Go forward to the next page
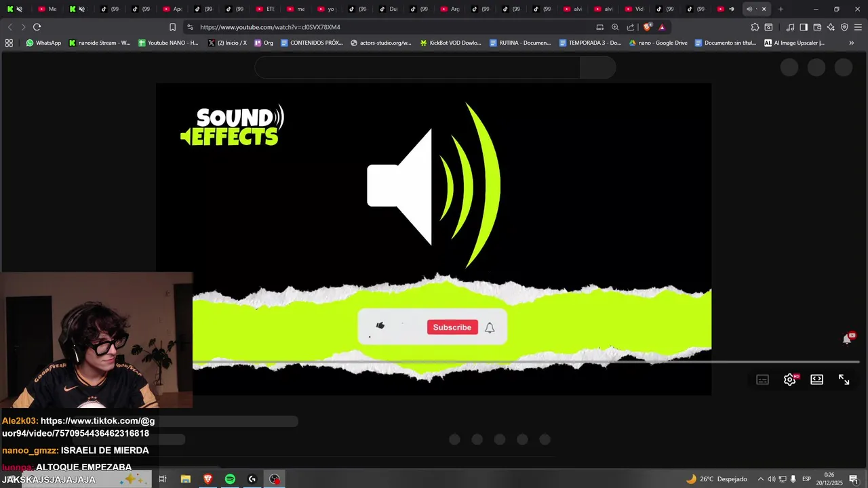 23,27
